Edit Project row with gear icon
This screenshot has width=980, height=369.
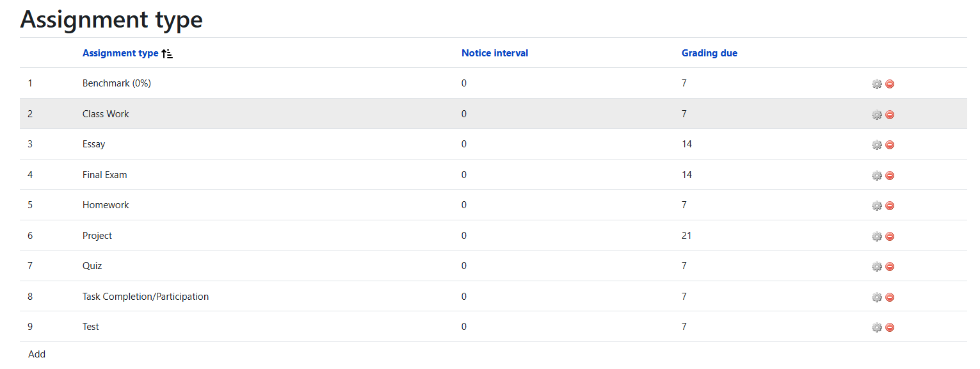tap(877, 236)
